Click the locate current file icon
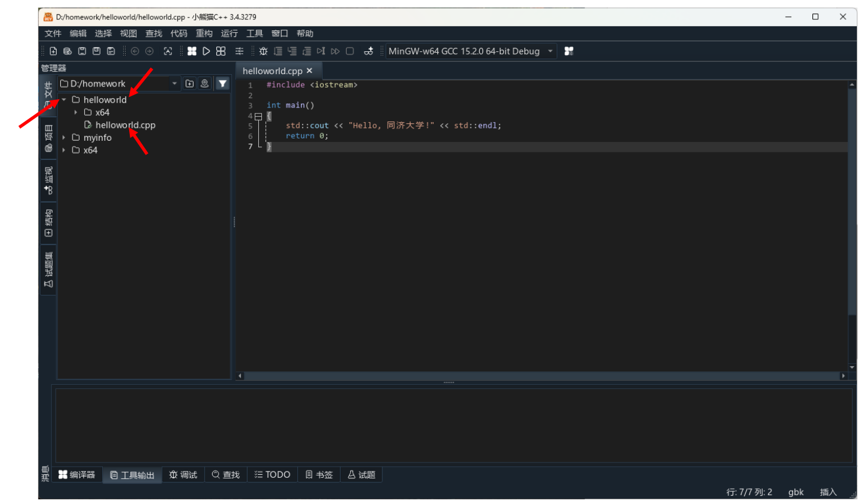 click(x=205, y=84)
